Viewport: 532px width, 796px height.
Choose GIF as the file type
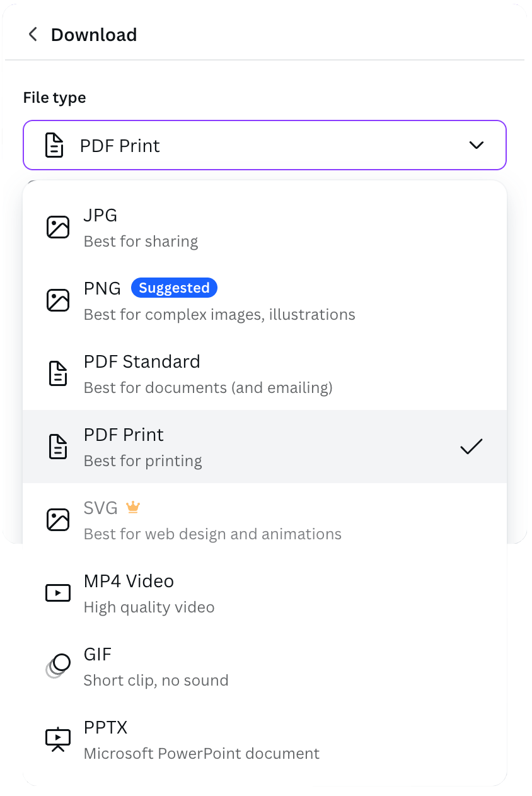point(265,666)
